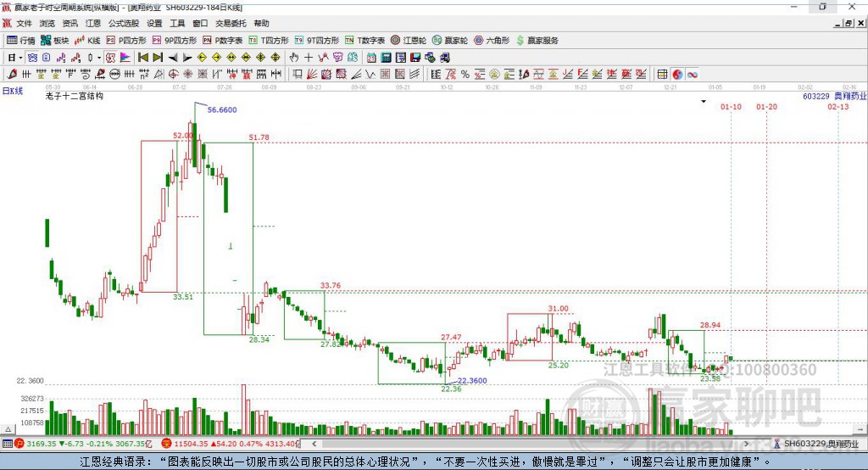Open the 江恩 menu
Screen dimensions: 868x470
coord(93,23)
